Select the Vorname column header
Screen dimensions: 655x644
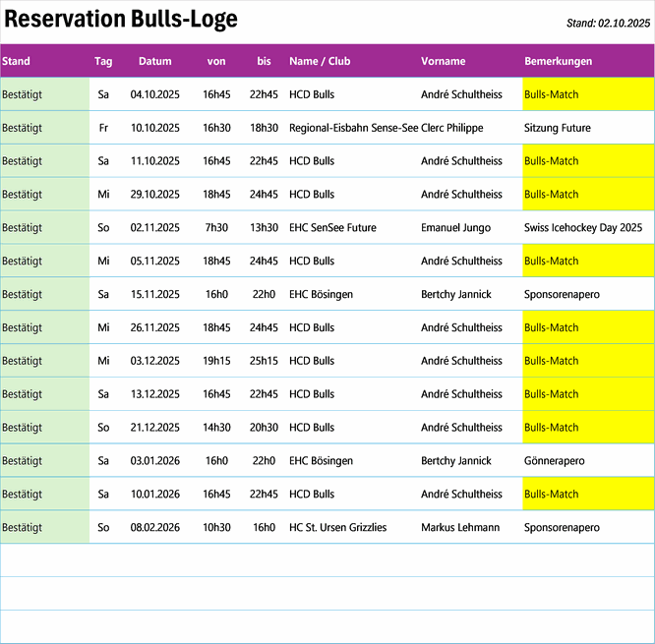tap(443, 61)
